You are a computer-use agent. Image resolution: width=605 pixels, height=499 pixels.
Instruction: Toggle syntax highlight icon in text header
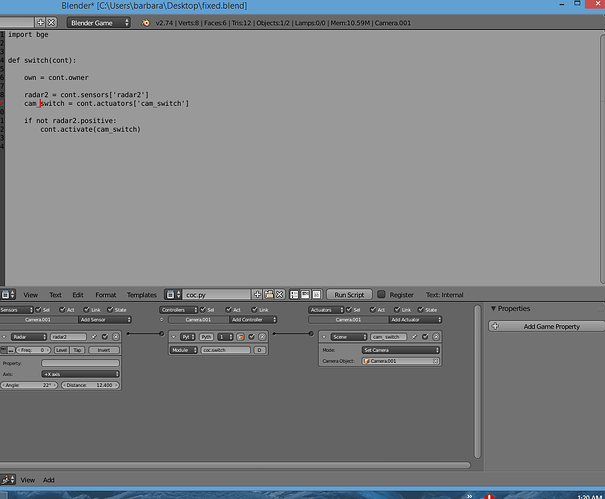[x=316, y=295]
